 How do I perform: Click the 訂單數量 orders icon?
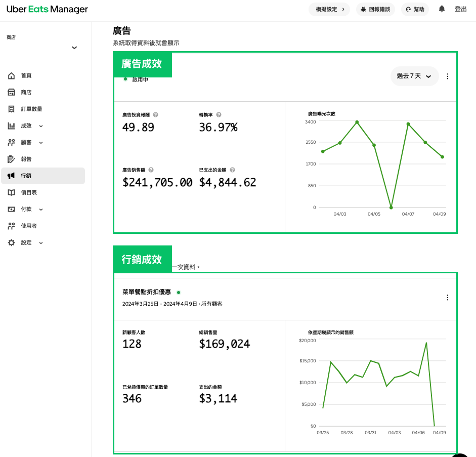tap(12, 109)
